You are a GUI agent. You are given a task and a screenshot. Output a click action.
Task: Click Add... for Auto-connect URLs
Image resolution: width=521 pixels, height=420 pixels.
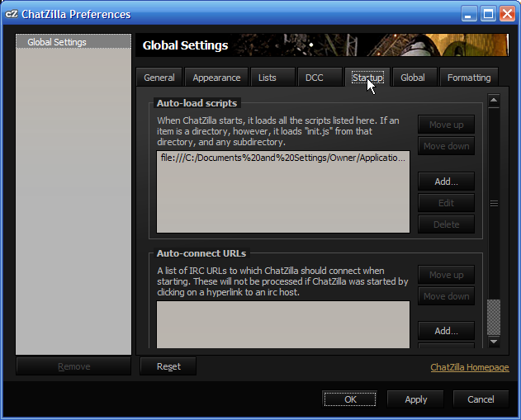point(446,331)
